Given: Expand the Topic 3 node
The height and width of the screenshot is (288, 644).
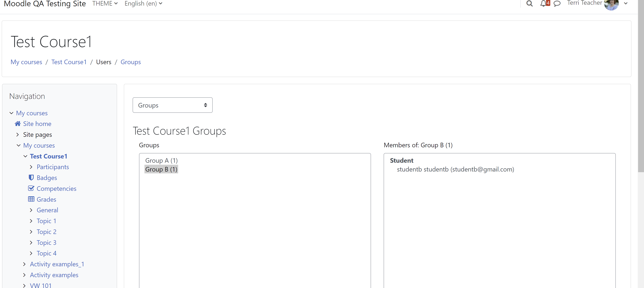Looking at the screenshot, I should pos(31,242).
